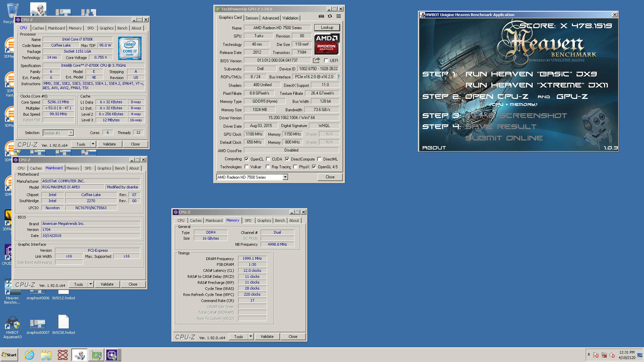Open Windows Explorer from the taskbar
Image resolution: width=644 pixels, height=362 pixels.
point(46,355)
